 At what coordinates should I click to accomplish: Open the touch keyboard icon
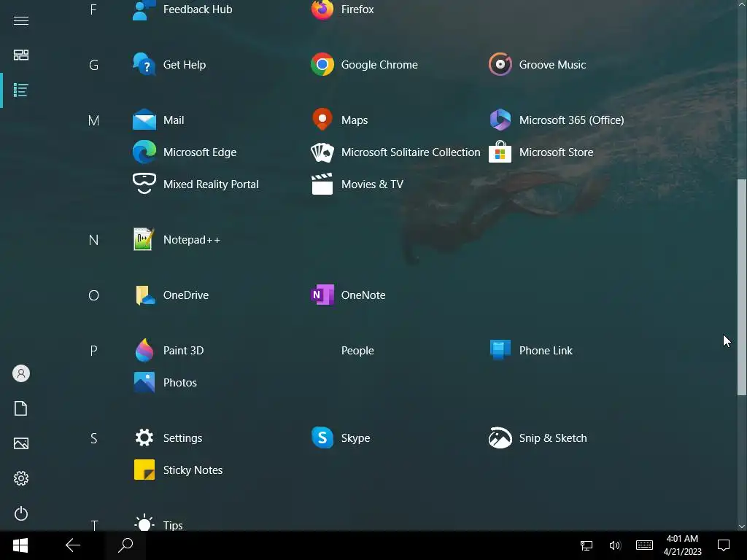tap(644, 545)
